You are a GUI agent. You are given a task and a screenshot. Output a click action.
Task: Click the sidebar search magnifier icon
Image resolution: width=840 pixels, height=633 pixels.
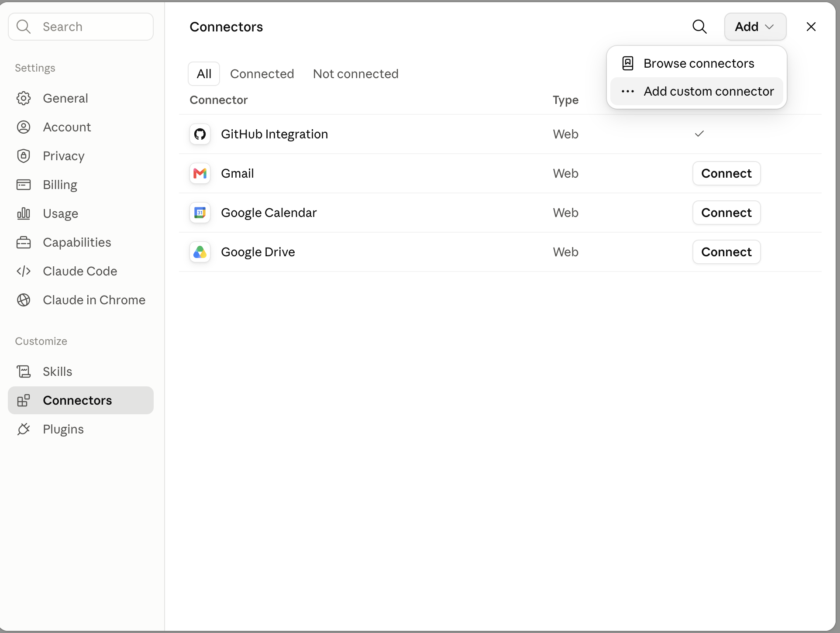pyautogui.click(x=23, y=27)
